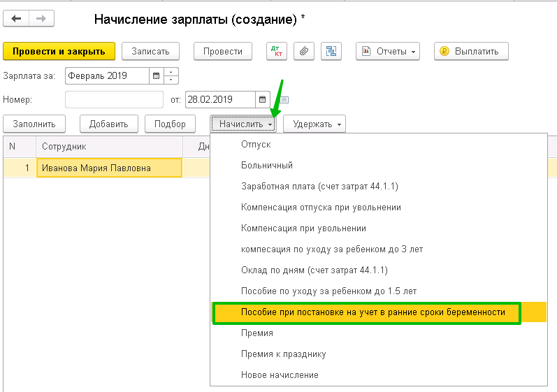The height and width of the screenshot is (392, 557).
Task: Open calendar for the salary month
Action: pyautogui.click(x=157, y=75)
